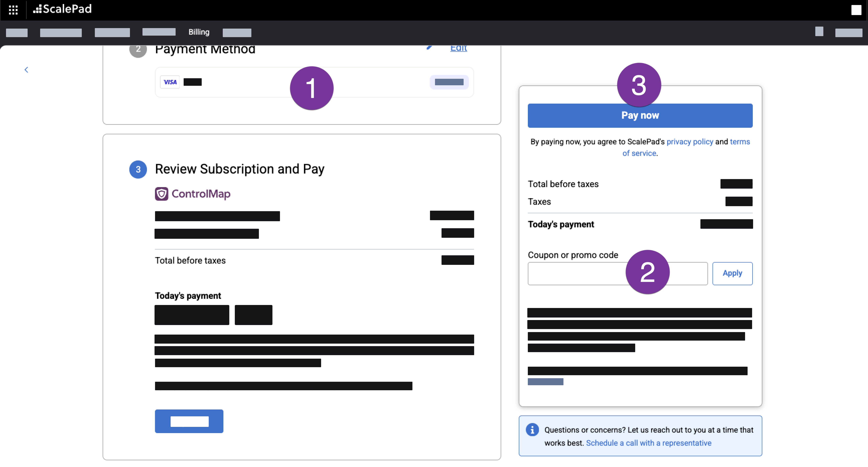Click the ControlMap logo
The width and height of the screenshot is (868, 467).
coord(192,194)
